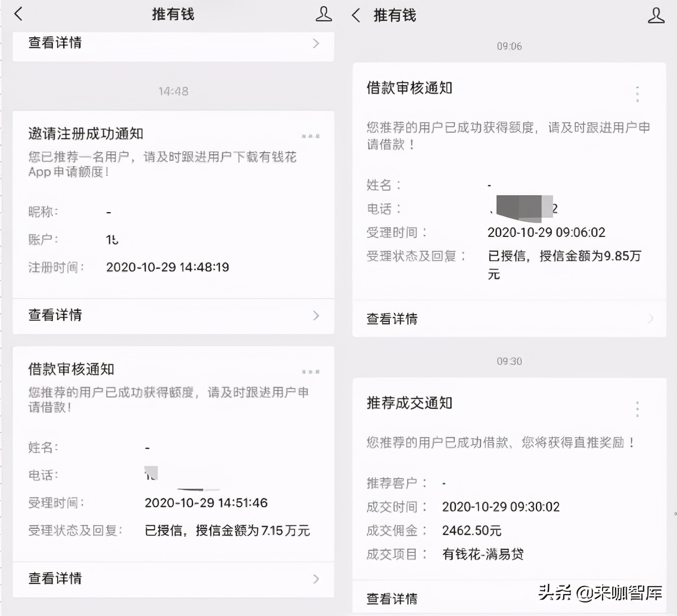This screenshot has width=677, height=616.
Task: Tap the 09:06 timestamp on the right screen
Action: point(509,46)
